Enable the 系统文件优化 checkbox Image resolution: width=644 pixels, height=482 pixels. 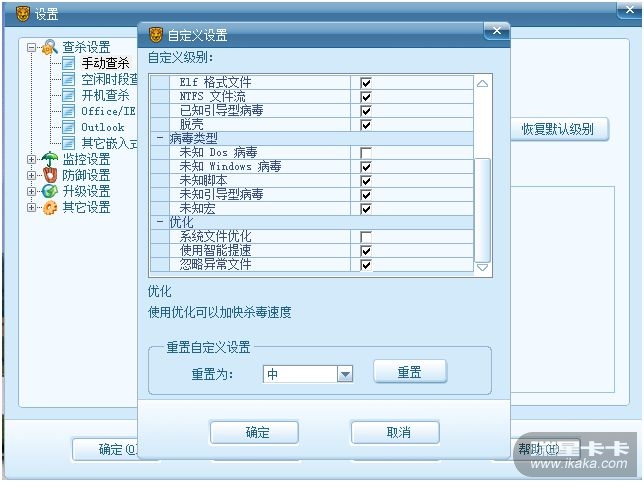tap(366, 236)
